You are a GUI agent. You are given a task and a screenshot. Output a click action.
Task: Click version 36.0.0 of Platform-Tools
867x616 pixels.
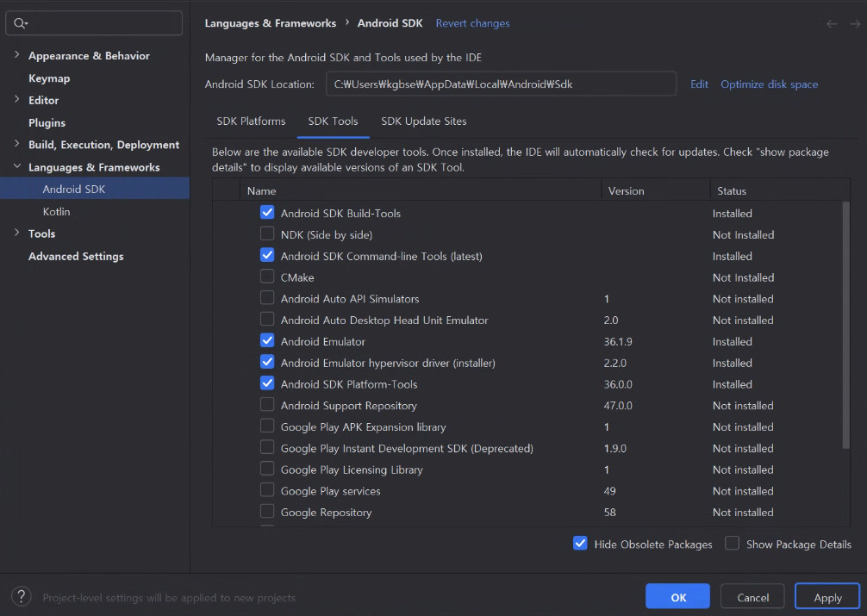(618, 384)
